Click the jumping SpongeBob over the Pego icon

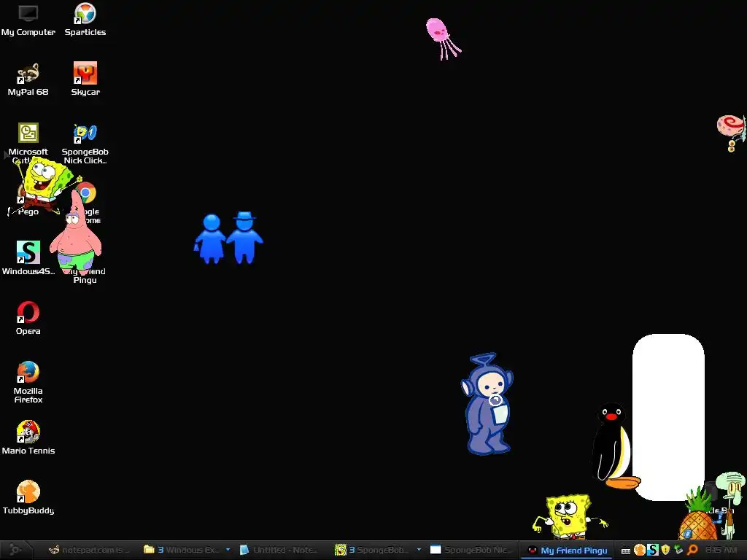click(45, 184)
